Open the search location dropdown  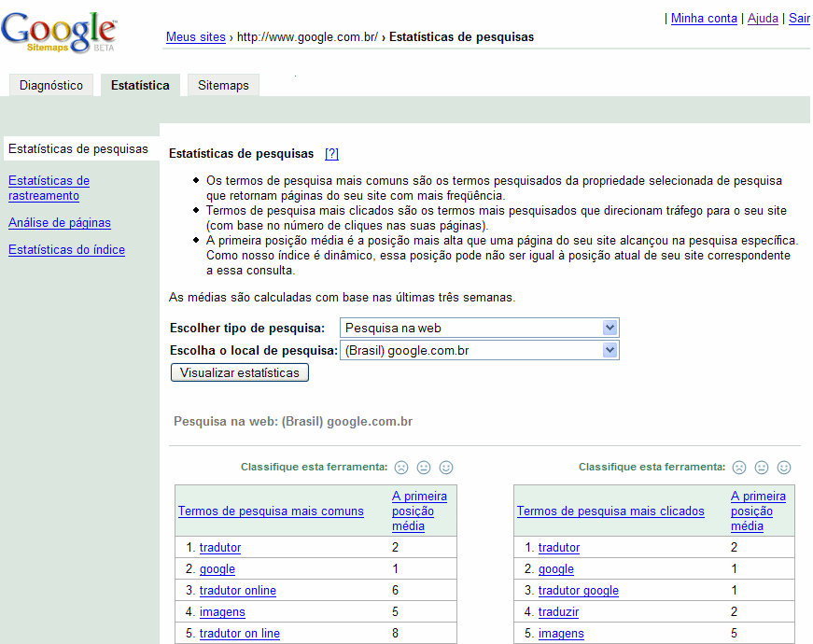coord(480,351)
